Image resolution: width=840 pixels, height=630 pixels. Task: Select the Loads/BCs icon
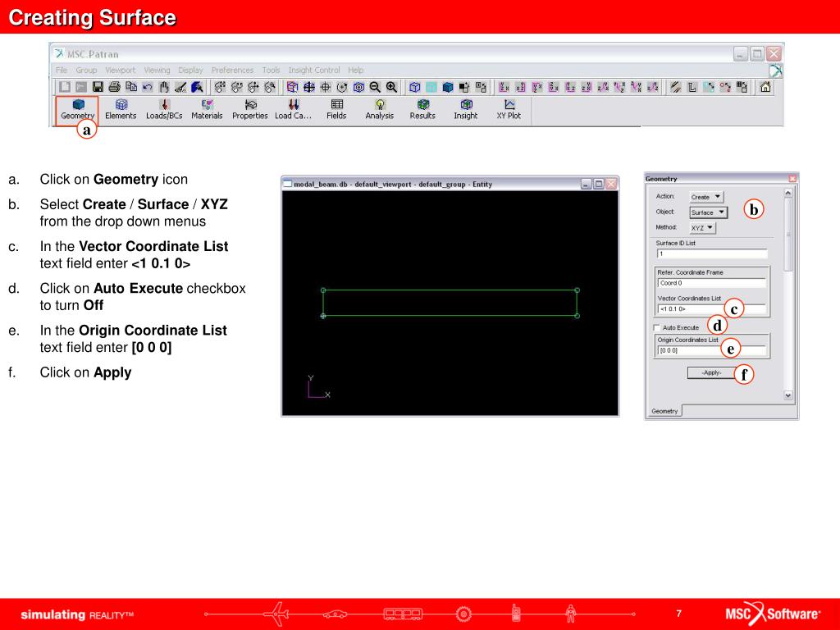tap(164, 110)
